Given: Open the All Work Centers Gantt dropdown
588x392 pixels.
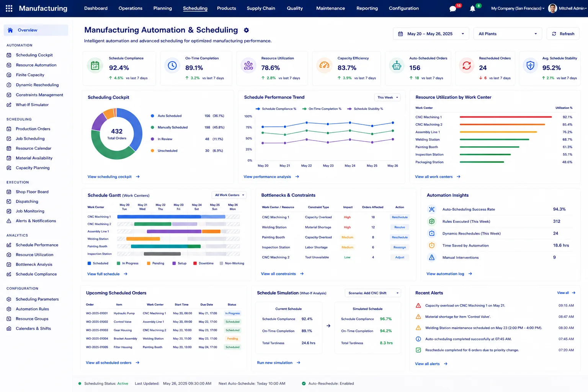Looking at the screenshot, I should 229,195.
